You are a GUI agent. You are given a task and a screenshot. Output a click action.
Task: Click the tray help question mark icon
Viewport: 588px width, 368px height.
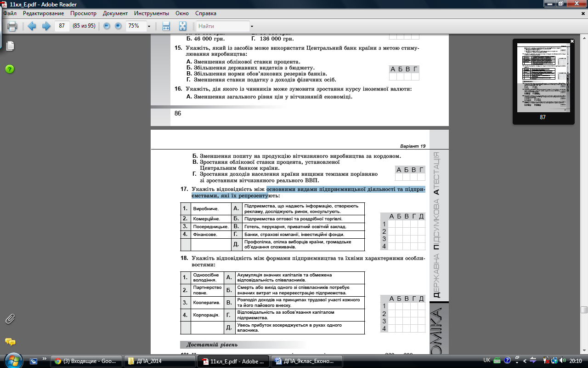(507, 361)
